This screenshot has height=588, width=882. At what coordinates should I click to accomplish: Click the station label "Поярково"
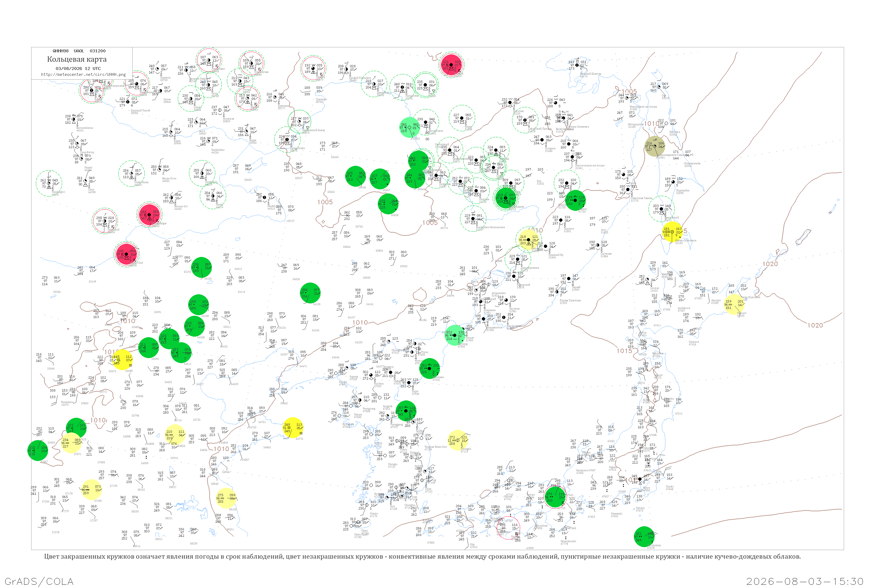[x=445, y=184]
